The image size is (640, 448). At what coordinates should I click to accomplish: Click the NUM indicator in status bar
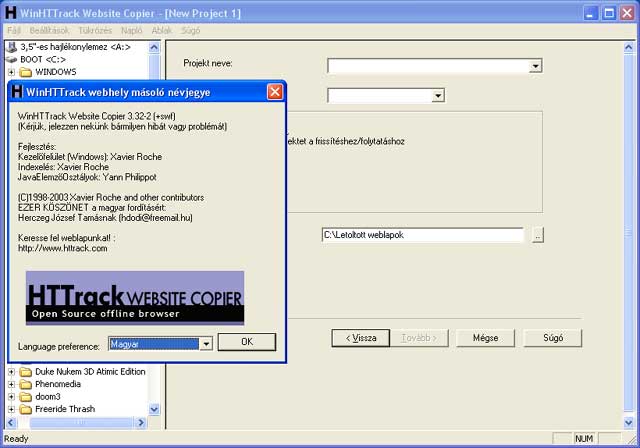pos(584,439)
